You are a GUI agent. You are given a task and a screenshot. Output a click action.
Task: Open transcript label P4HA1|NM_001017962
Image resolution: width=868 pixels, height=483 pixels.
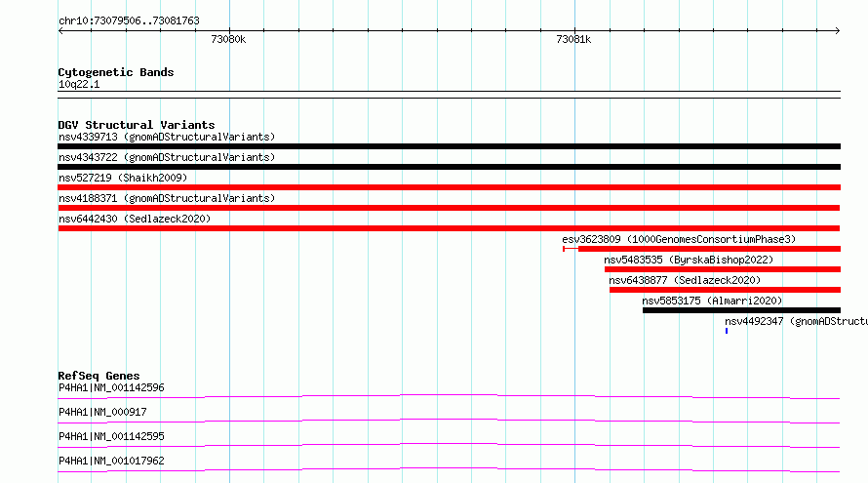pyautogui.click(x=111, y=461)
